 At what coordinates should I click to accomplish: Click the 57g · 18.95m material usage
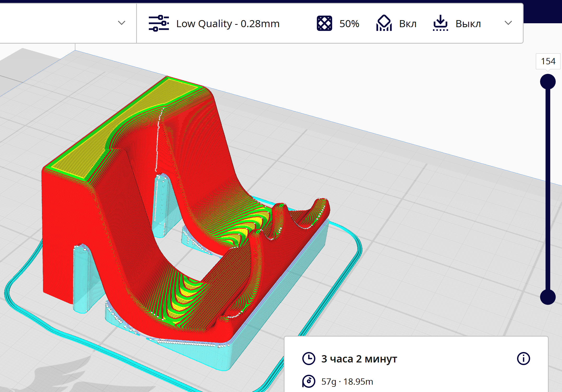click(x=347, y=382)
